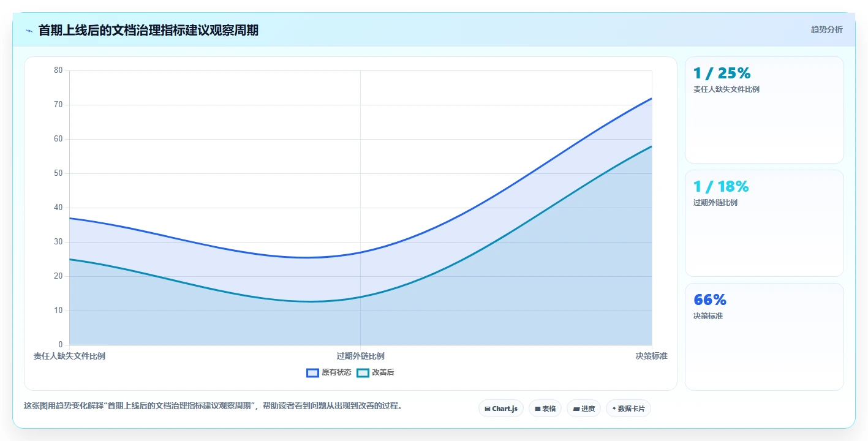
Task: Click the 改善后 teal legend swatch
Action: 363,372
